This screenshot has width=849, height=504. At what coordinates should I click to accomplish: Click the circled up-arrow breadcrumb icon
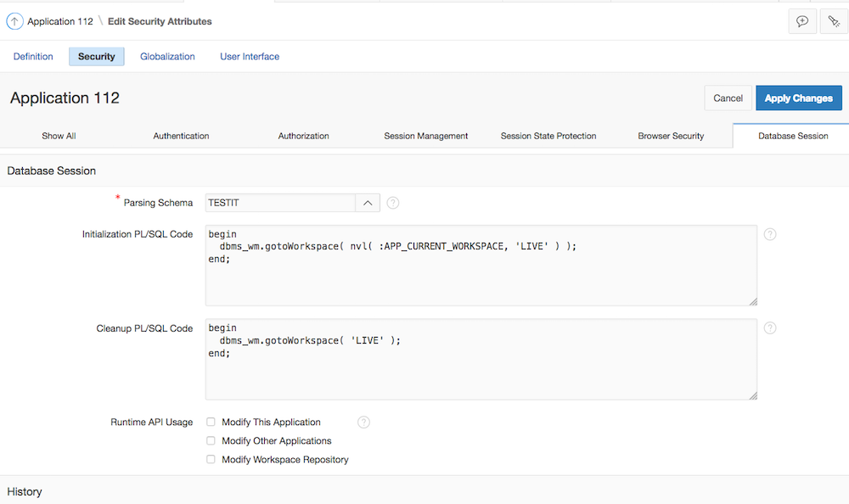point(14,21)
